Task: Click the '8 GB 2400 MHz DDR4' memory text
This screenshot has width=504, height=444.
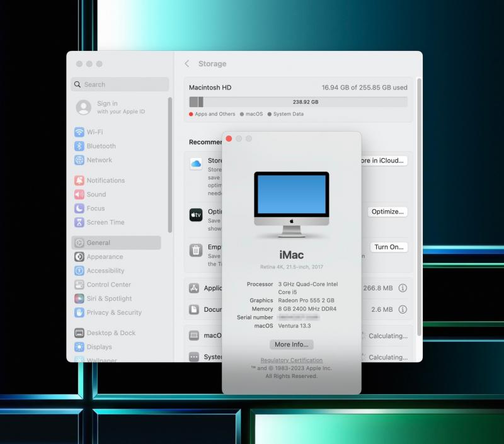Action: coord(307,309)
